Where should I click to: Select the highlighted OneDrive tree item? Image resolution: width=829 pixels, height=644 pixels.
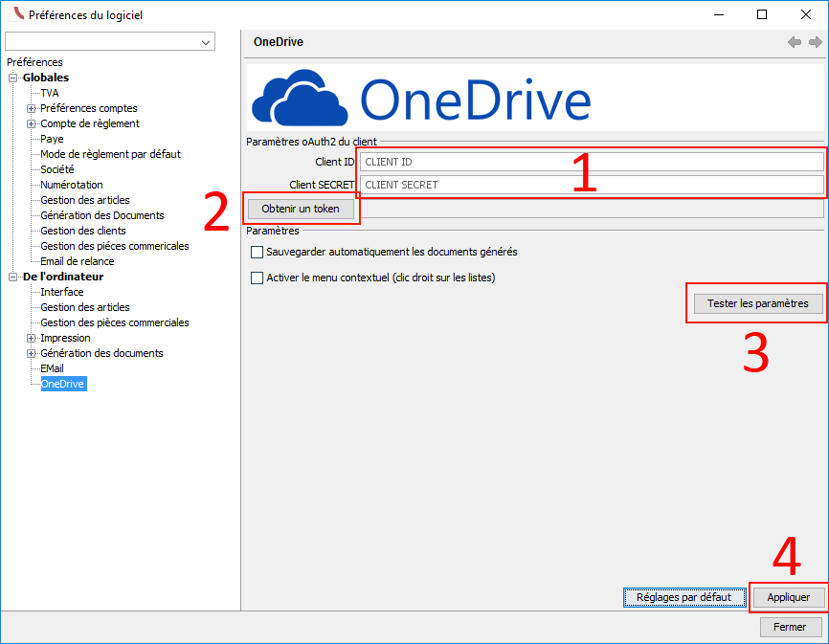pyautogui.click(x=62, y=384)
